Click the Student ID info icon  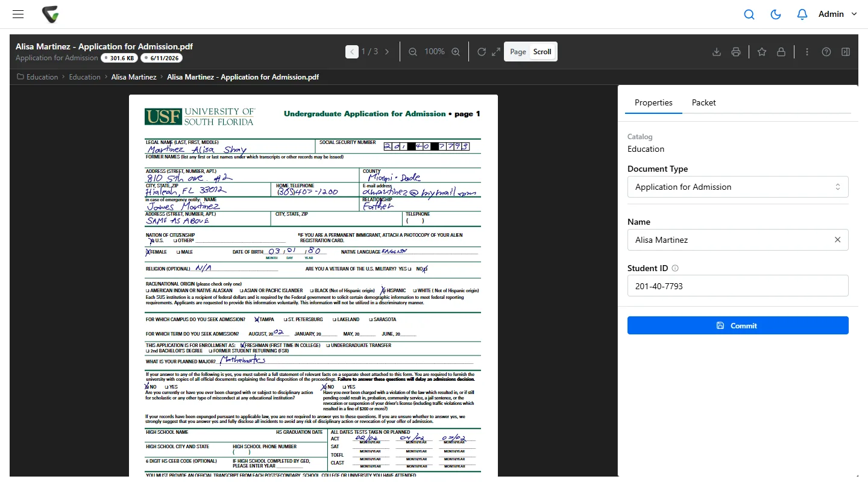(x=675, y=269)
